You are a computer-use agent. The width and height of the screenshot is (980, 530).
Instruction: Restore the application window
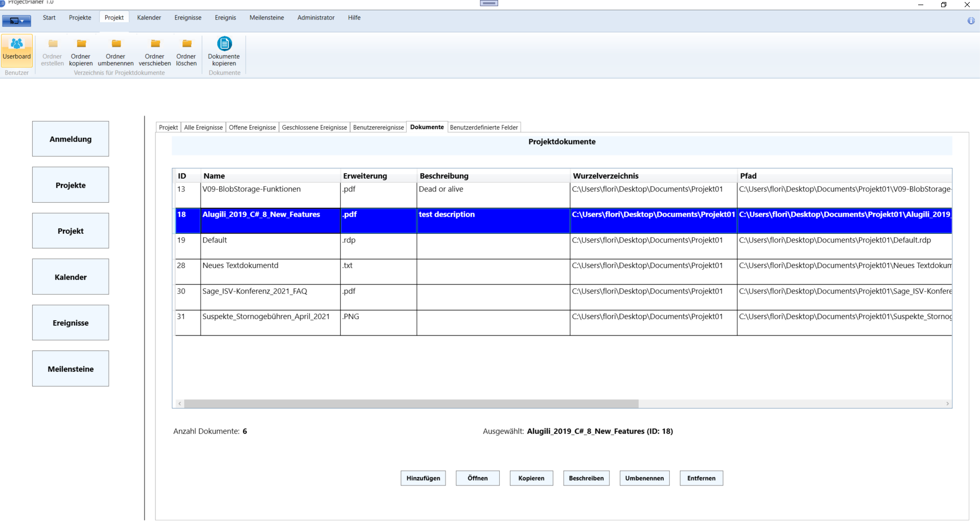point(944,5)
